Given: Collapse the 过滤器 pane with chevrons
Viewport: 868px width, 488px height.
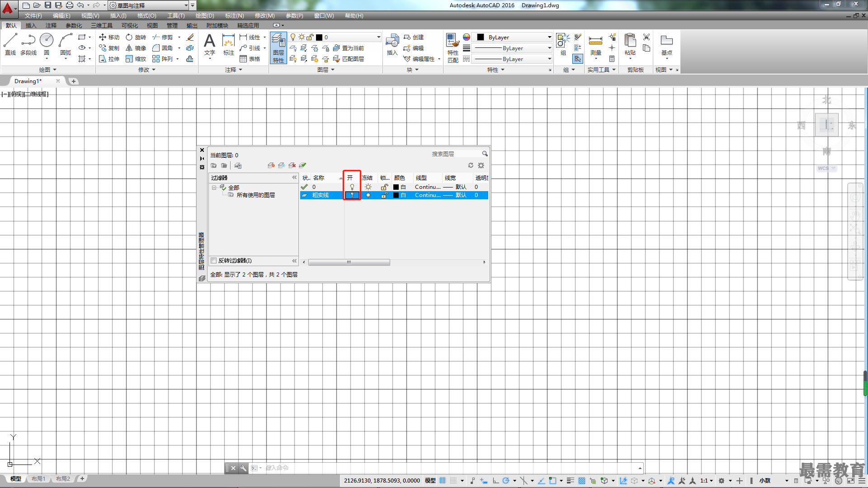Looking at the screenshot, I should tap(294, 178).
